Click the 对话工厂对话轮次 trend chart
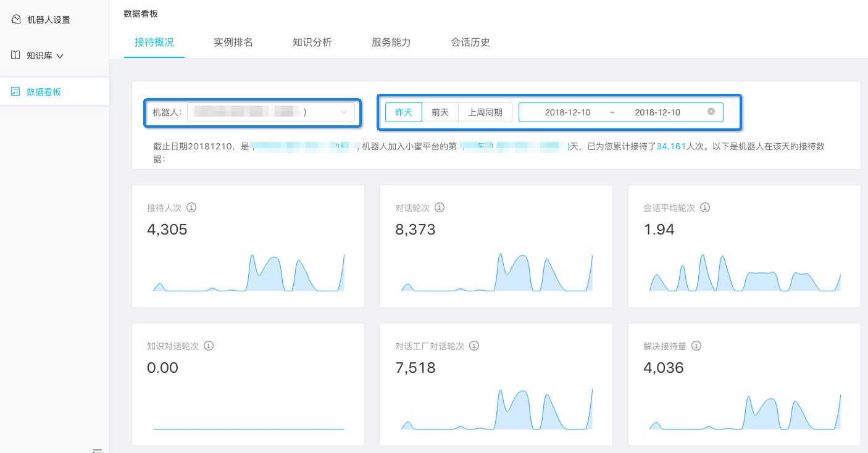 [x=496, y=409]
